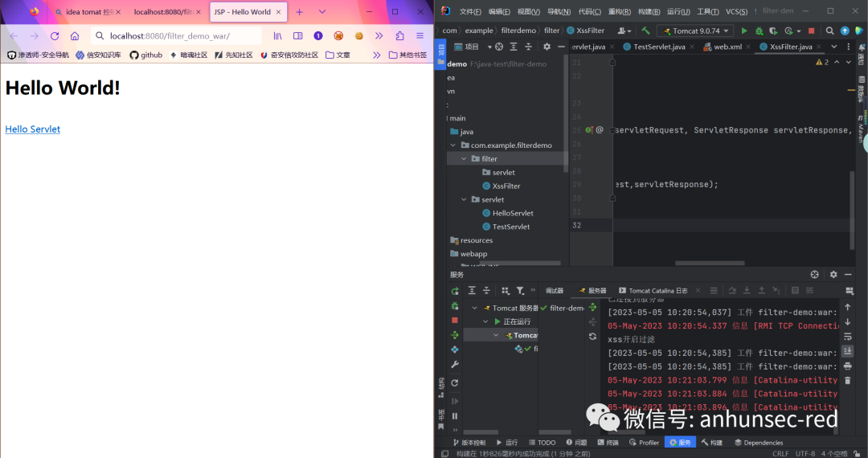The image size is (868, 458).
Task: Run with coverage shield icon
Action: [x=773, y=31]
